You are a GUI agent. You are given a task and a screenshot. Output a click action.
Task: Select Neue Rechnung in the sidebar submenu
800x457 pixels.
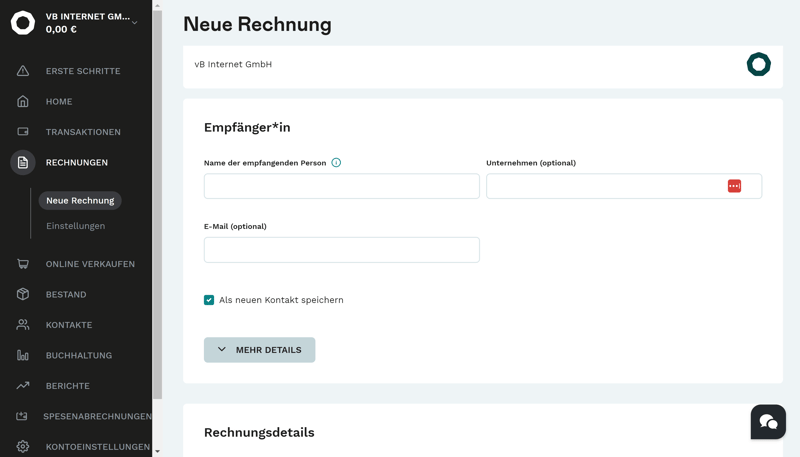point(80,201)
